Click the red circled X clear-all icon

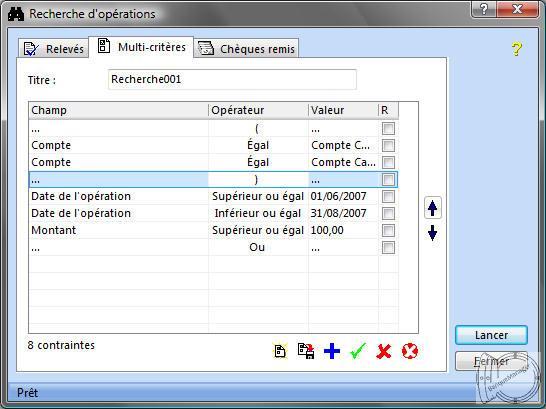point(410,351)
